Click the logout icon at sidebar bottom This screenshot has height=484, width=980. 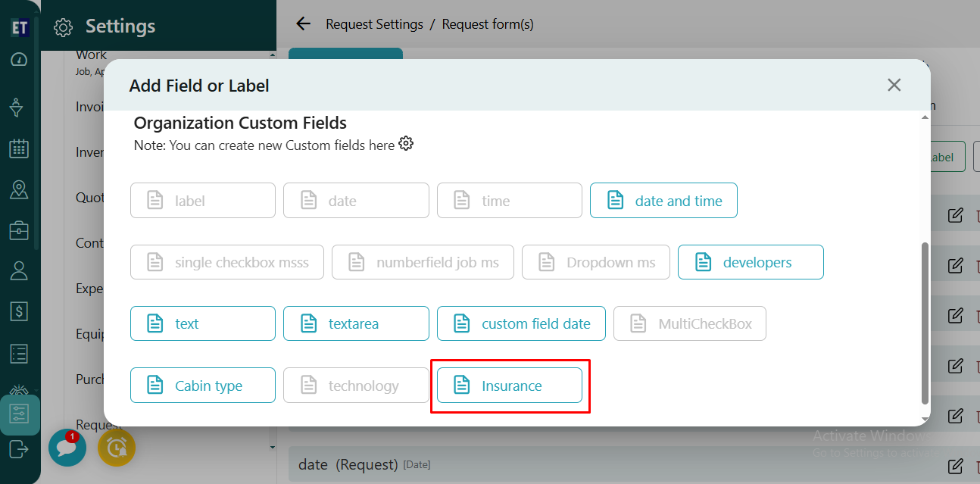pos(19,449)
